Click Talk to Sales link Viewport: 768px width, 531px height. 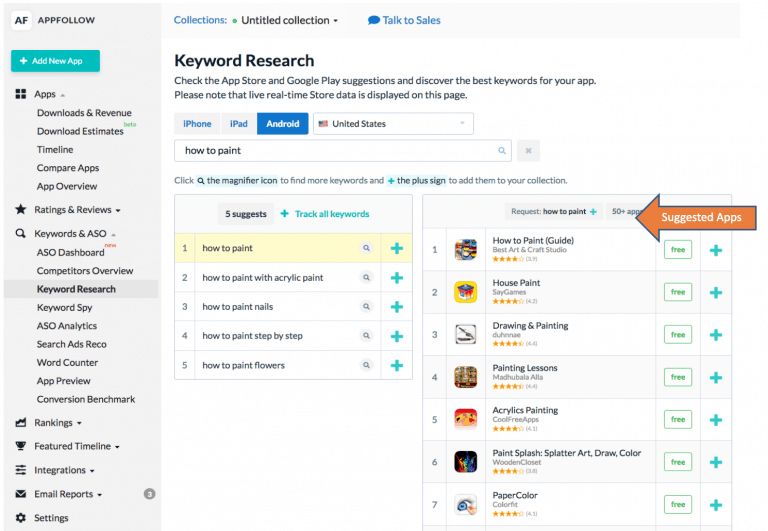[404, 20]
